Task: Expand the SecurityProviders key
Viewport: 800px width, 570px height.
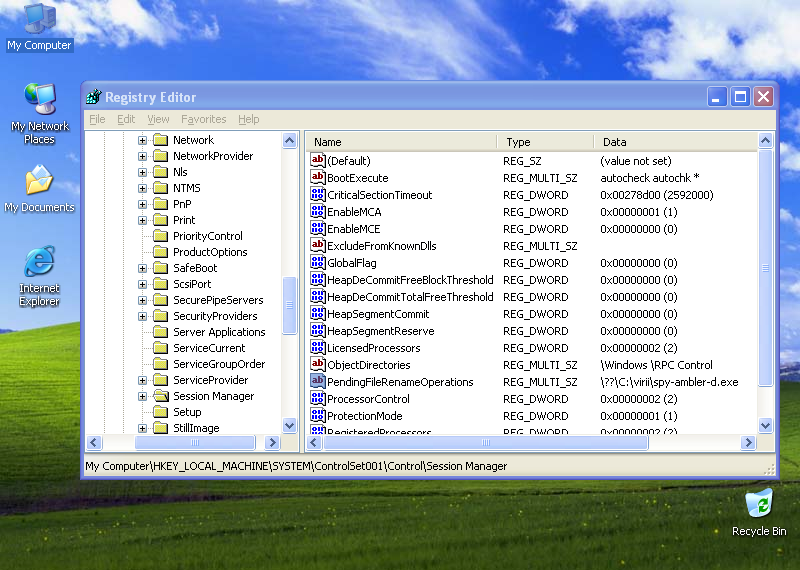Action: (x=142, y=316)
